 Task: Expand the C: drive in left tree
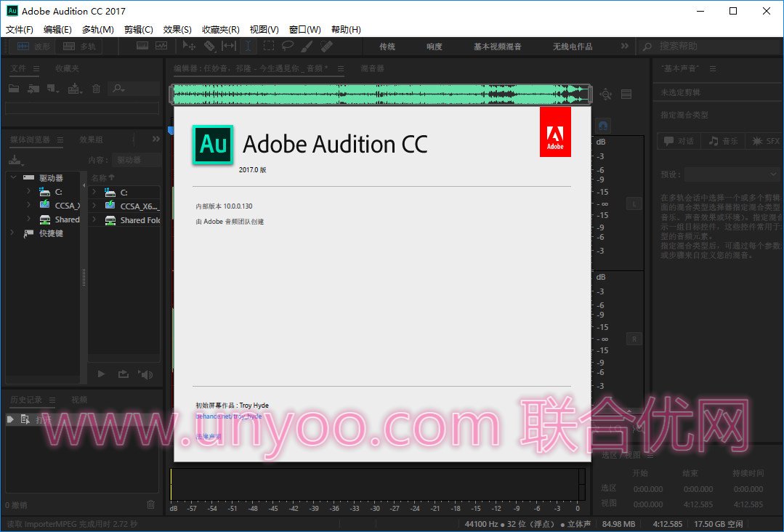[x=28, y=191]
